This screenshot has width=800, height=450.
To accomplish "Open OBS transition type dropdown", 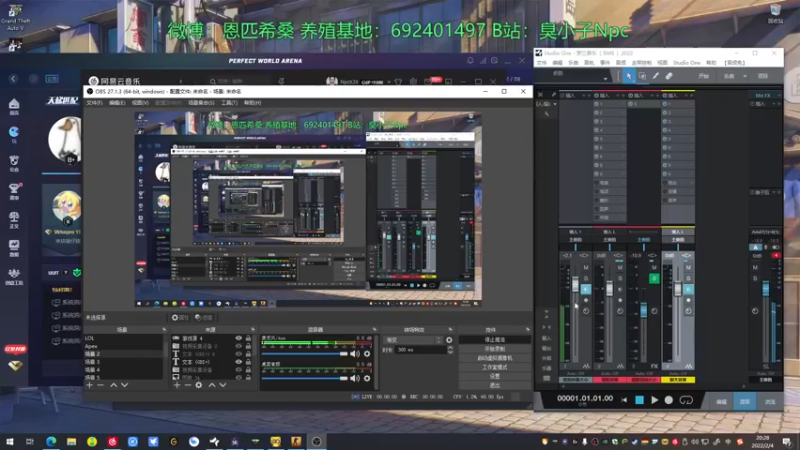I will (x=413, y=340).
